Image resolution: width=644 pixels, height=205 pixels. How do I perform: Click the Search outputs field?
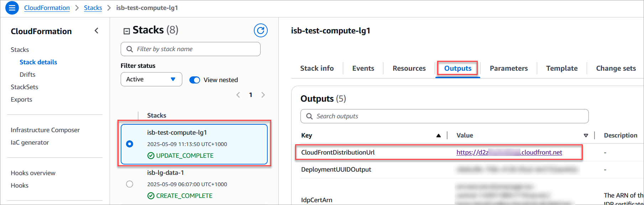click(444, 116)
